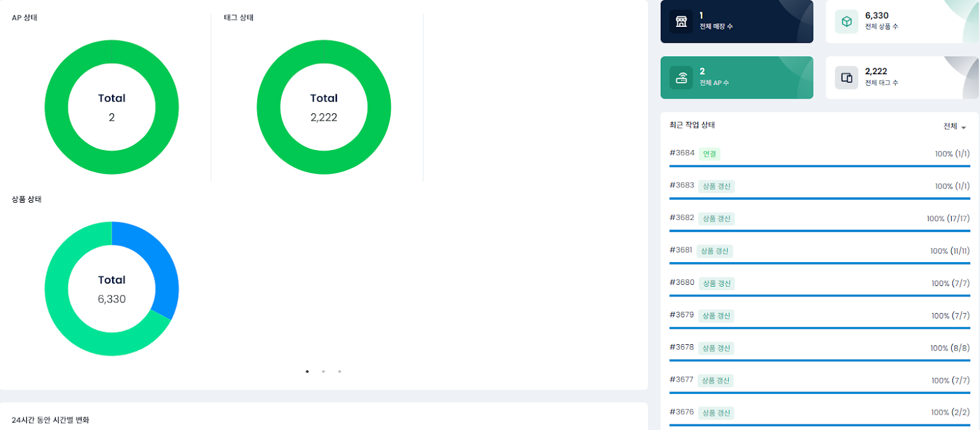980x430 pixels.
Task: Click job number #3678
Action: pyautogui.click(x=682, y=347)
